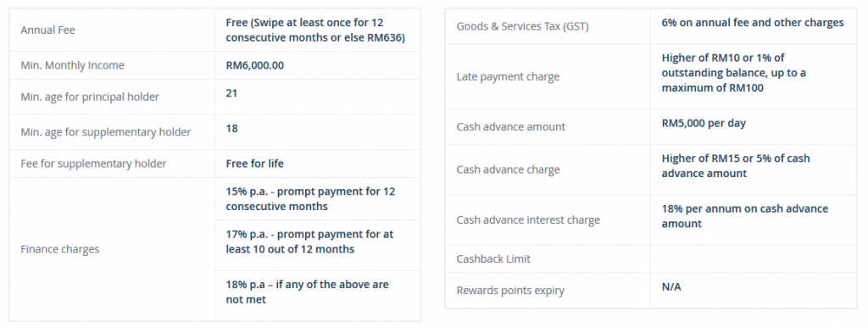The image size is (868, 328).
Task: Click the Cashback Limit label
Action: click(x=493, y=259)
